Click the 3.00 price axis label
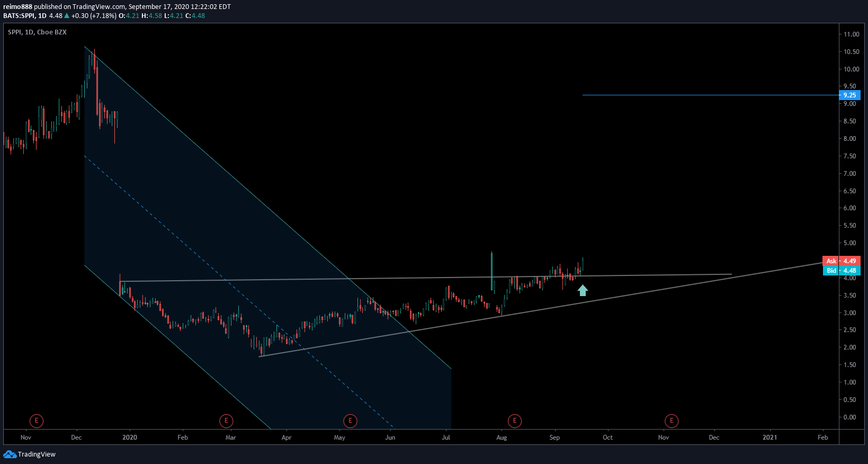Image resolution: width=868 pixels, height=464 pixels. click(850, 313)
